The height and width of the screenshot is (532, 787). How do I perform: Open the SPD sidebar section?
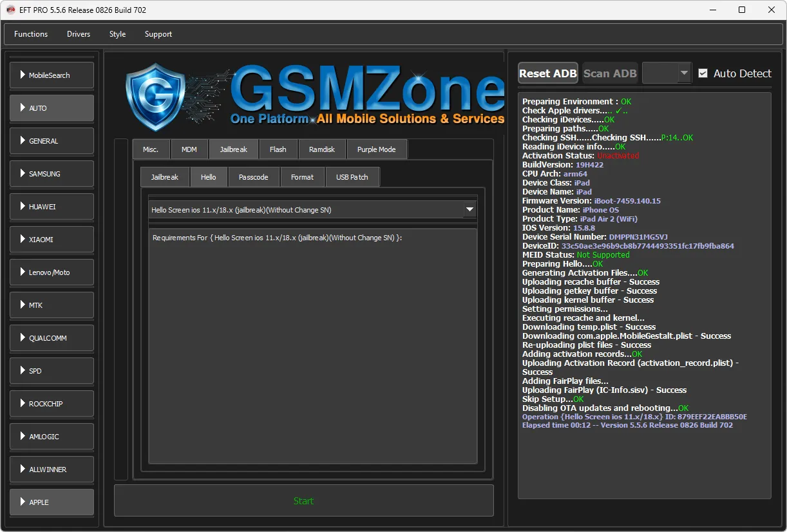52,371
